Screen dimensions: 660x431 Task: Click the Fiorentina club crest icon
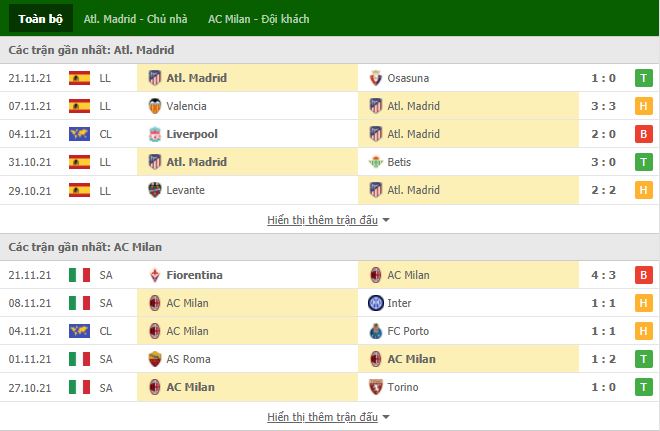click(x=155, y=275)
